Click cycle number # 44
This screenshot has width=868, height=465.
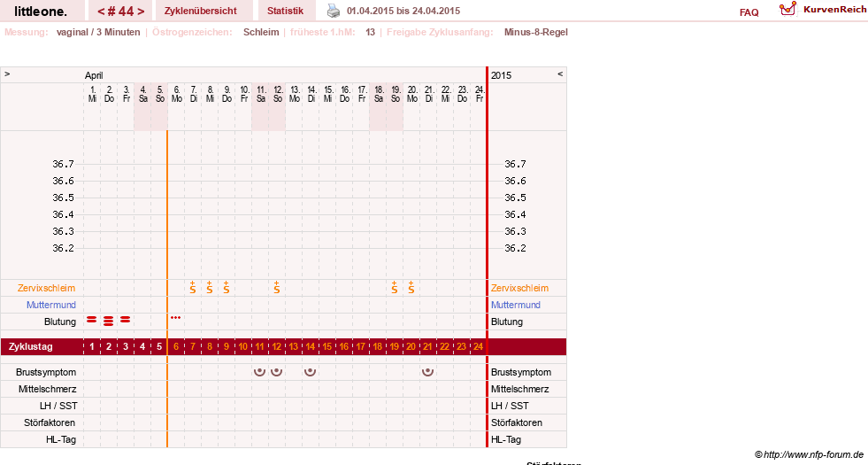tap(120, 12)
